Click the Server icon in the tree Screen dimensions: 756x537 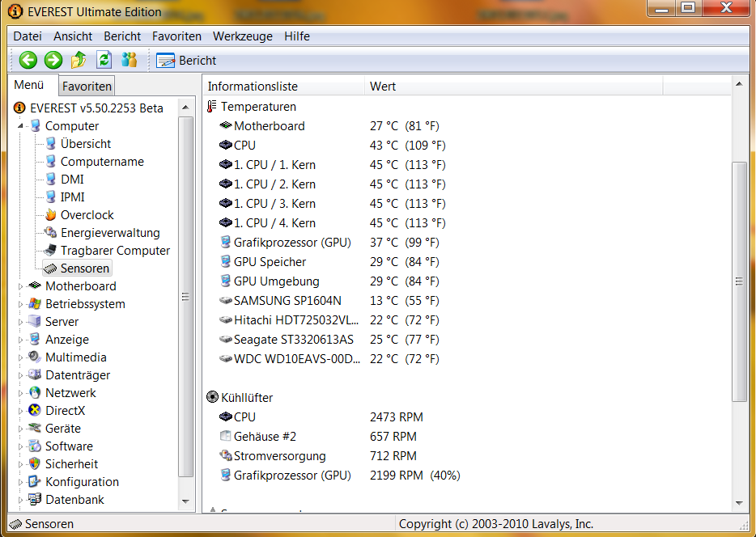(x=35, y=321)
